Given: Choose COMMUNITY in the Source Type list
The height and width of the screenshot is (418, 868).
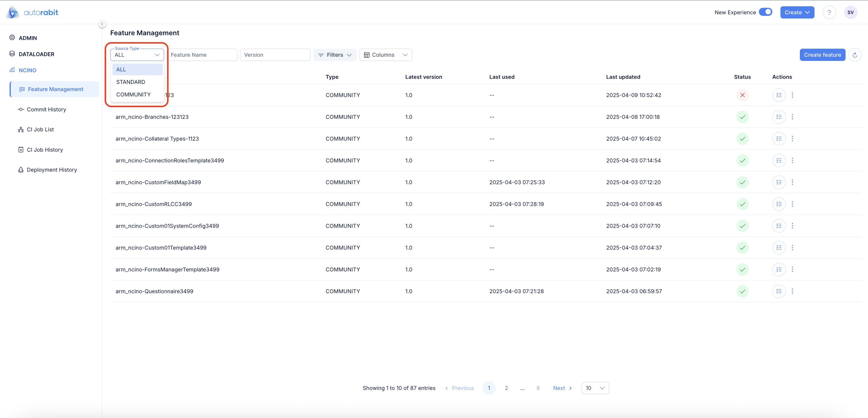Looking at the screenshot, I should point(133,95).
